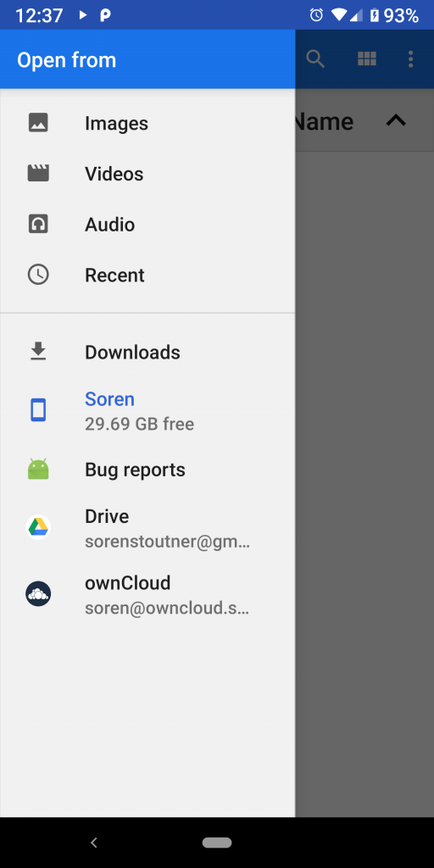Tap the Google Drive logo icon
The height and width of the screenshot is (868, 434).
pyautogui.click(x=38, y=527)
